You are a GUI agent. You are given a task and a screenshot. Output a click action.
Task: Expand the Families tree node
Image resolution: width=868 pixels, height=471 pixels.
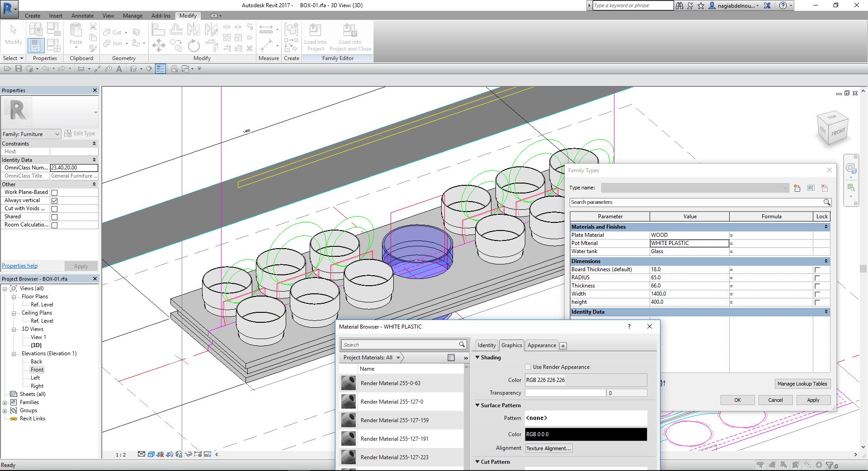(5, 402)
